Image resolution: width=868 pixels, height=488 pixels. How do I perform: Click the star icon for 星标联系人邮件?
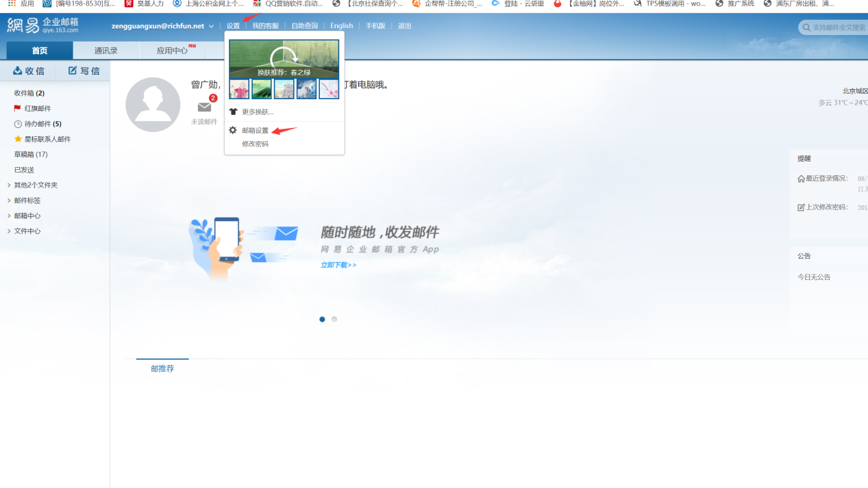point(18,139)
